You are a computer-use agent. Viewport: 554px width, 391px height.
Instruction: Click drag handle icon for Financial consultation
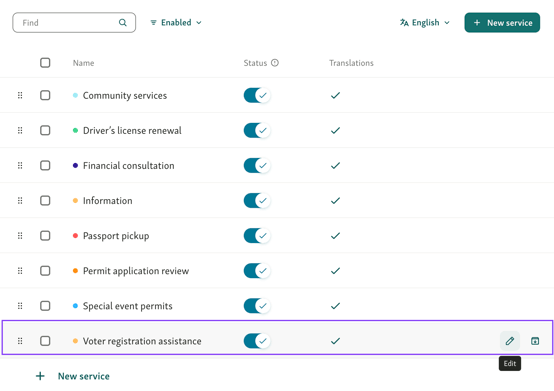click(x=20, y=165)
